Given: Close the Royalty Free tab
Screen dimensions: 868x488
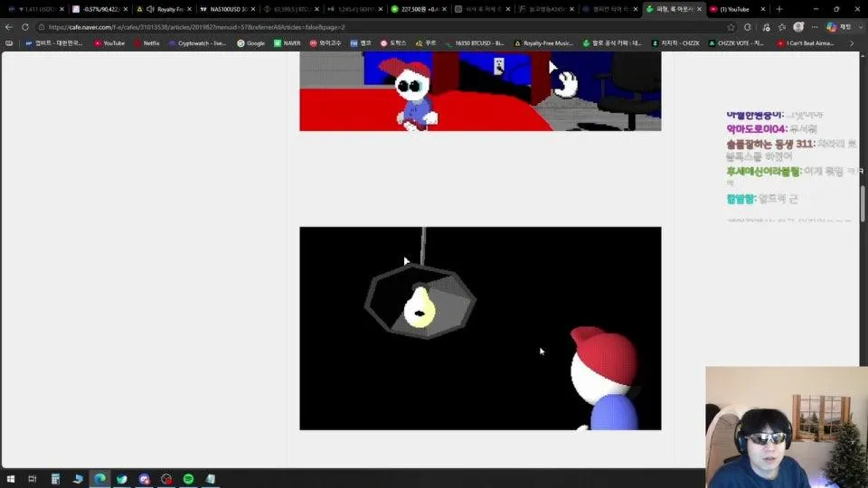Looking at the screenshot, I should (189, 9).
